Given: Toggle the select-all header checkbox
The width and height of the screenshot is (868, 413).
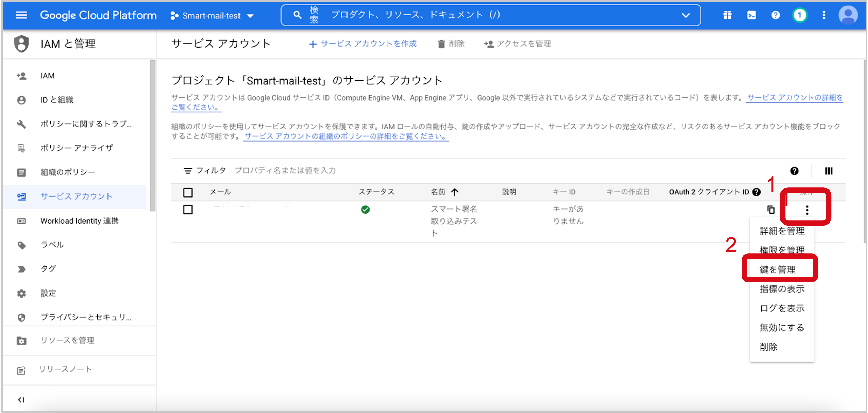Looking at the screenshot, I should 188,193.
